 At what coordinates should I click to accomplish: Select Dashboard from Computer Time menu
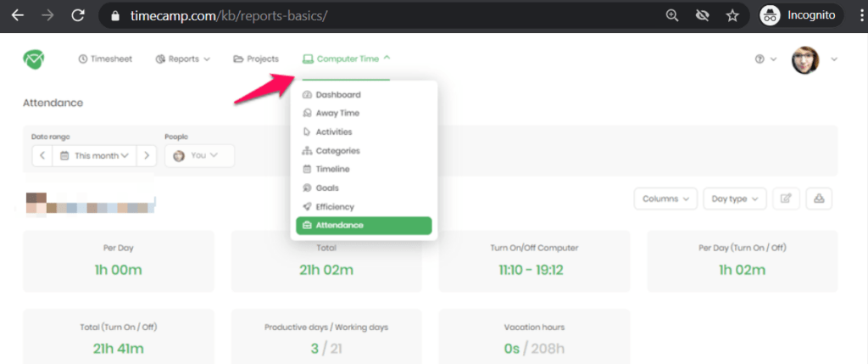tap(364, 95)
